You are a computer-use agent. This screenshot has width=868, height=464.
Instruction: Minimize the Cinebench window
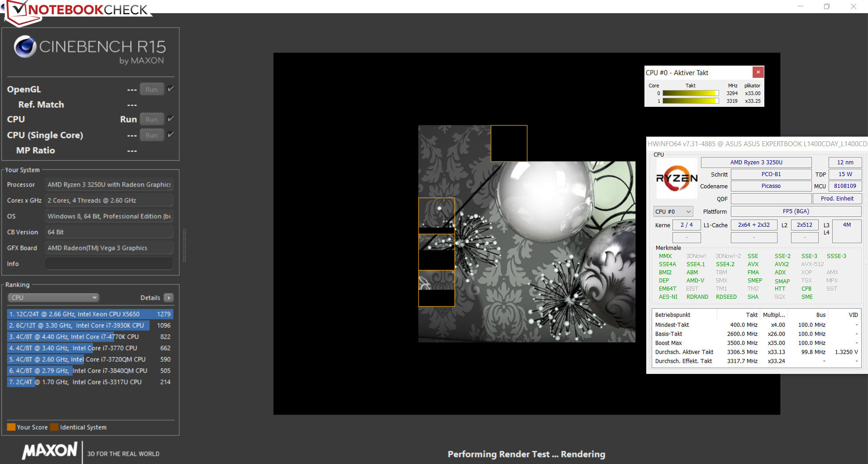(800, 6)
